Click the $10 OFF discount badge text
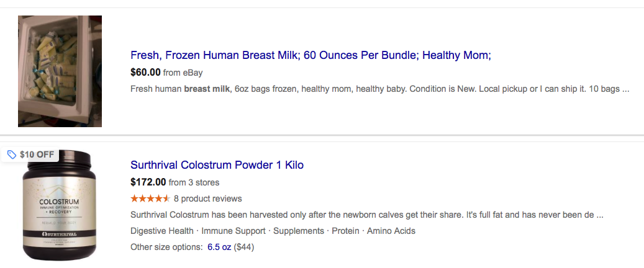Viewport: 644px width, 268px height. click(x=37, y=154)
